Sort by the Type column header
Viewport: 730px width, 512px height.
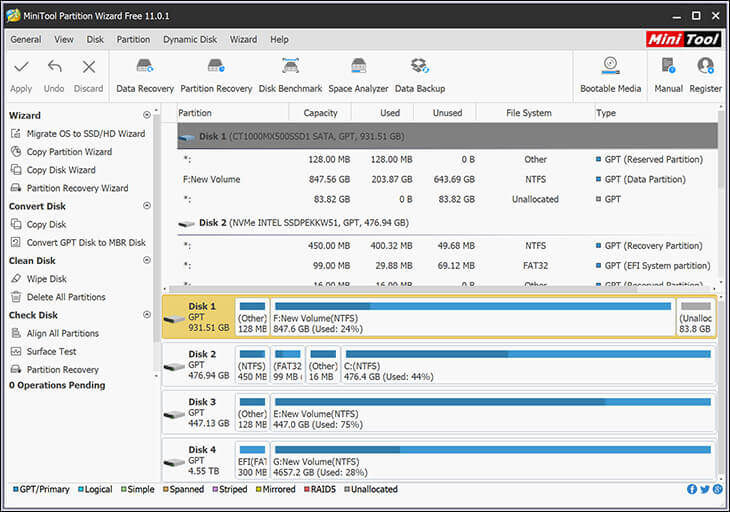pos(656,113)
